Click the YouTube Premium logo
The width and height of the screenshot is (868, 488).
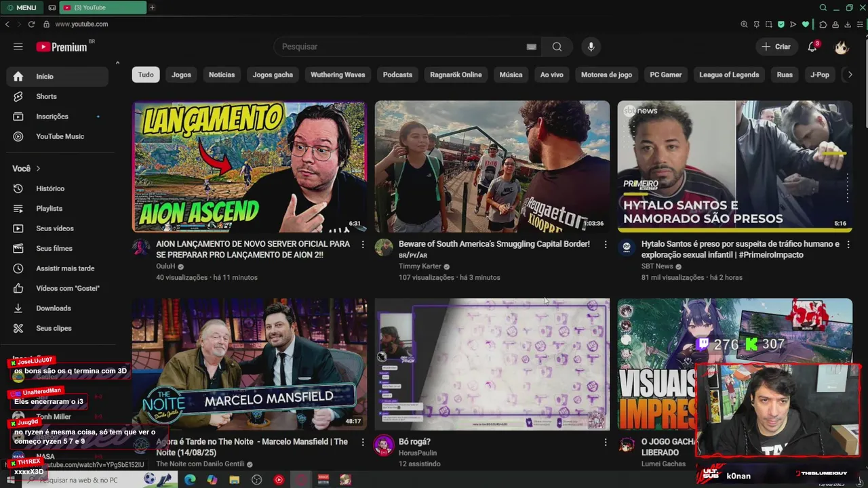click(x=62, y=47)
